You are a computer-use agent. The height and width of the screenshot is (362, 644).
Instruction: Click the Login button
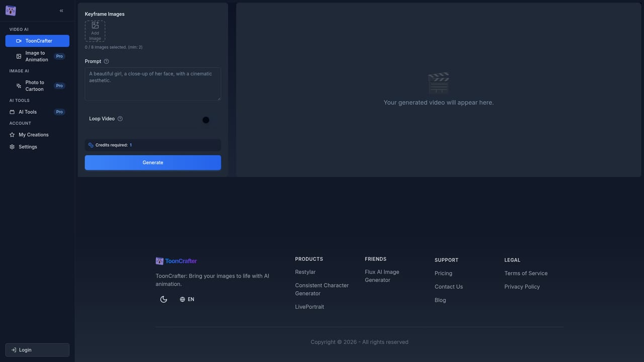click(37, 350)
